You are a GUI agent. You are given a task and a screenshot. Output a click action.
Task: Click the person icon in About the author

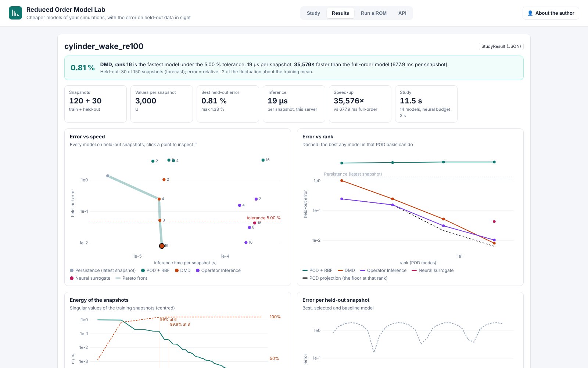point(530,13)
